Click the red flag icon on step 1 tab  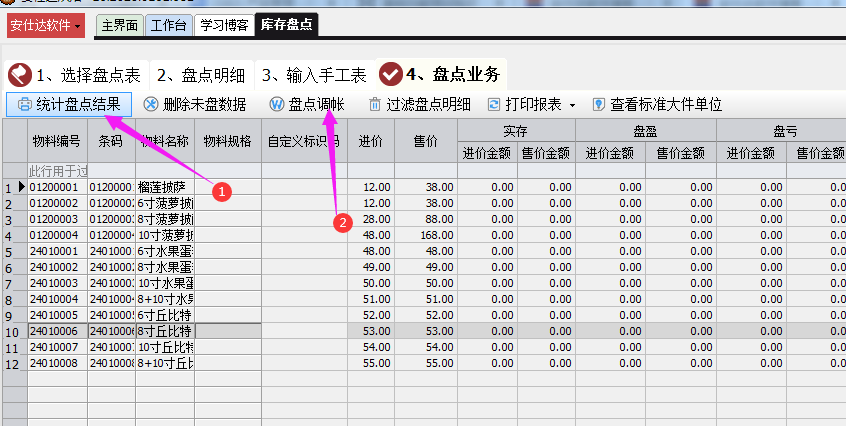[20, 74]
